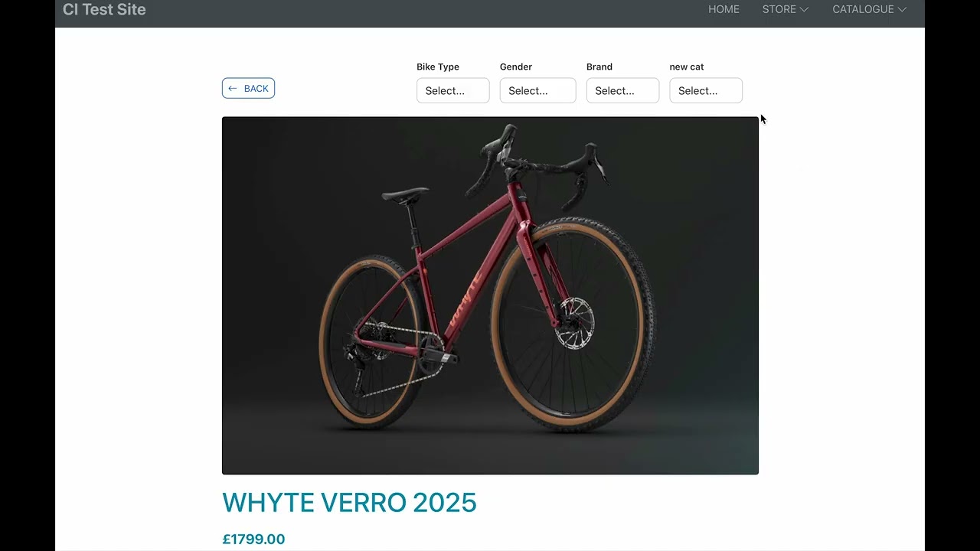Expand the Brand select dropdown
Screen dimensions: 980x551
coord(622,90)
